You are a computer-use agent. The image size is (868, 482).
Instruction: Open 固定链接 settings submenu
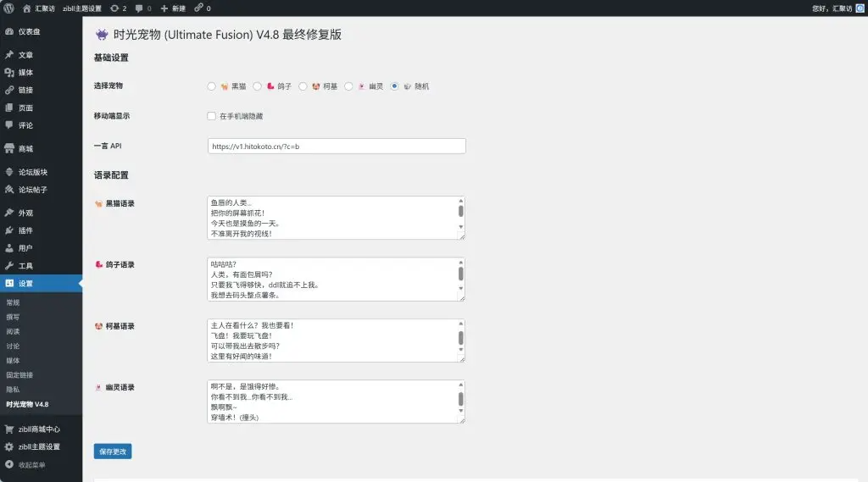pyautogui.click(x=19, y=374)
